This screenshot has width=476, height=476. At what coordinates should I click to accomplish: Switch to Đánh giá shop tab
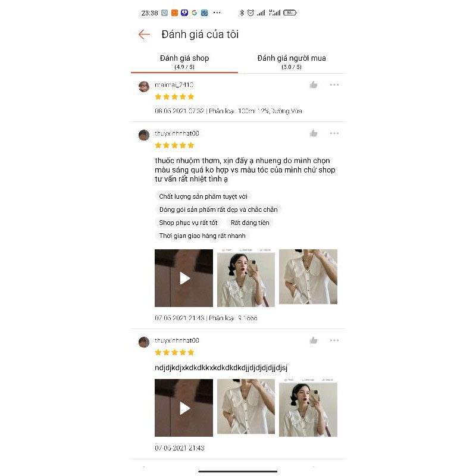tap(184, 62)
